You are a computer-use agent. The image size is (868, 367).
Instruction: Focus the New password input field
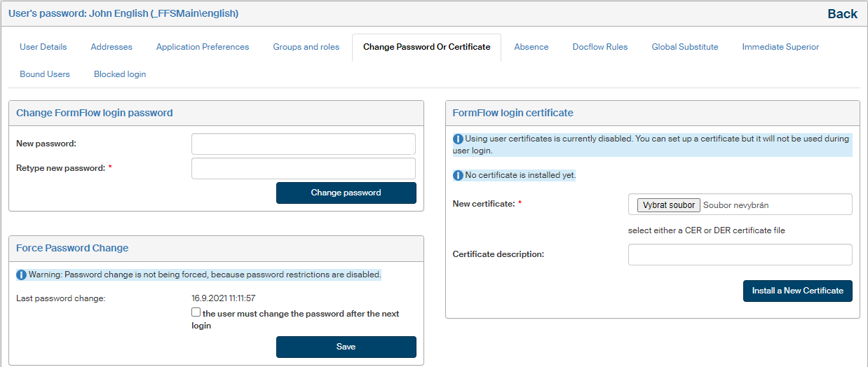pos(304,144)
